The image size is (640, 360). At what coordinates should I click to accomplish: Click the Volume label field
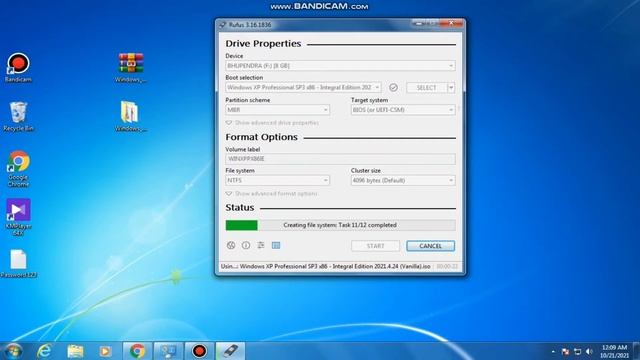coord(340,159)
